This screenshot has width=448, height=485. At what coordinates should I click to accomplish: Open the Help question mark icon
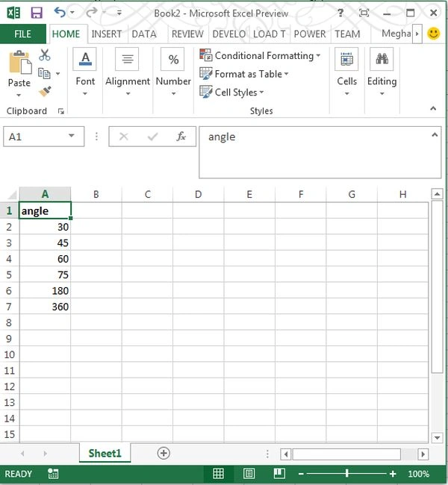click(x=340, y=13)
